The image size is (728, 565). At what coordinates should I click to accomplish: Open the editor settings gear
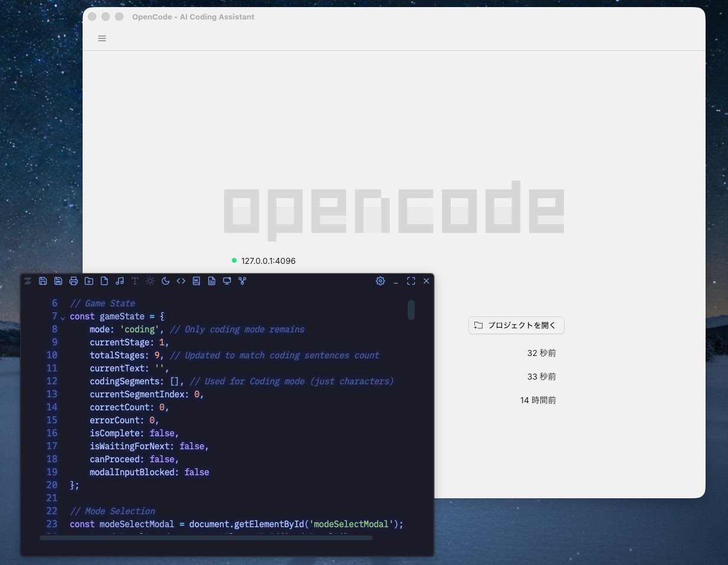coord(381,281)
